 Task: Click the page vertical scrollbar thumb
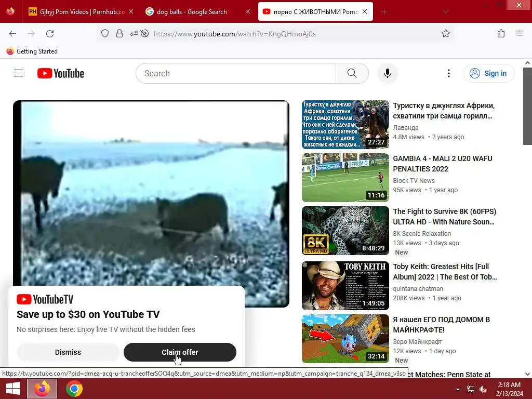(527, 106)
